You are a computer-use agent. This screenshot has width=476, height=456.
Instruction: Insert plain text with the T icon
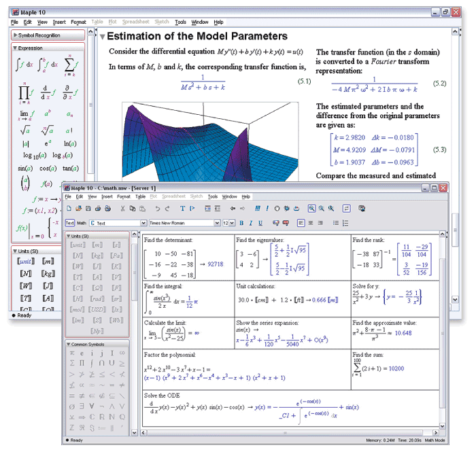[x=182, y=209]
